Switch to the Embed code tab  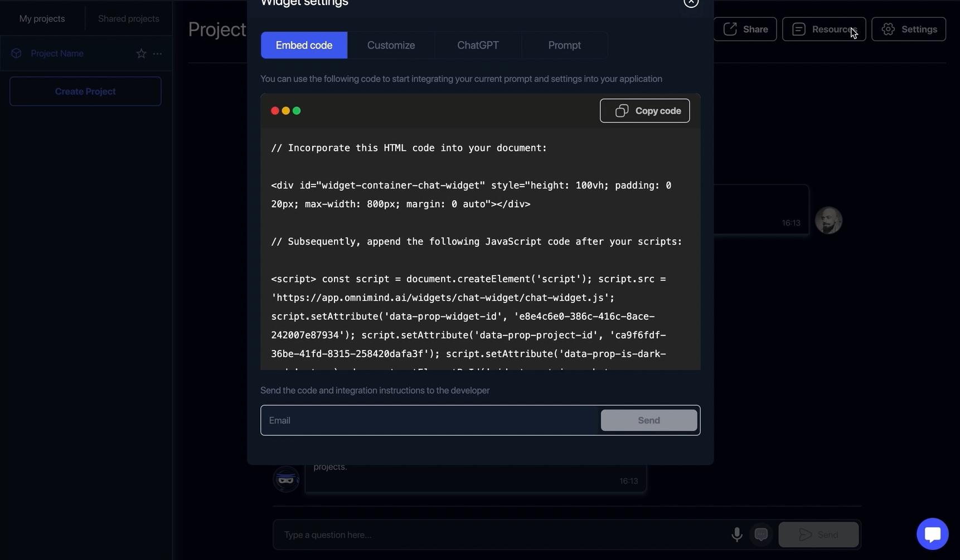pyautogui.click(x=304, y=45)
